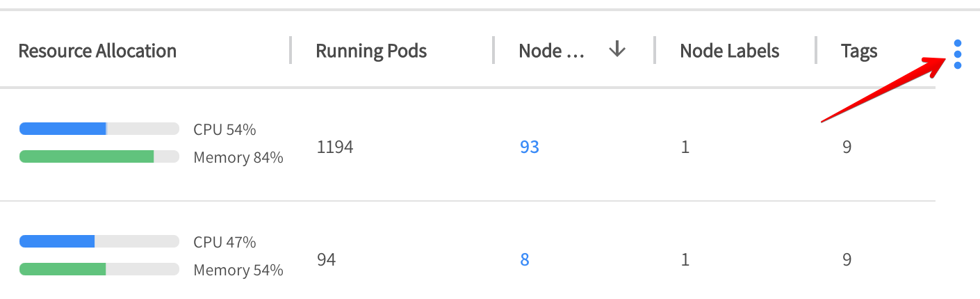The height and width of the screenshot is (299, 980).
Task: Sort by Resource Allocation column header
Action: click(97, 51)
